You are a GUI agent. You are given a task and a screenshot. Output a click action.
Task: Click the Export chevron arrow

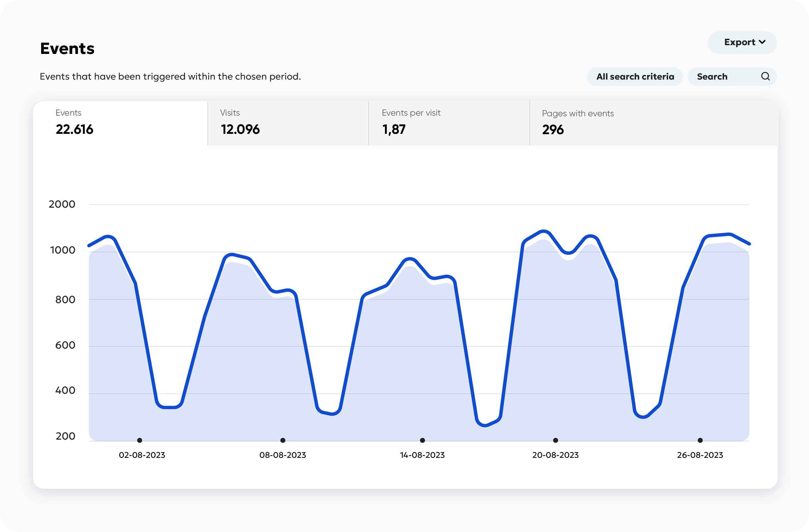(762, 42)
